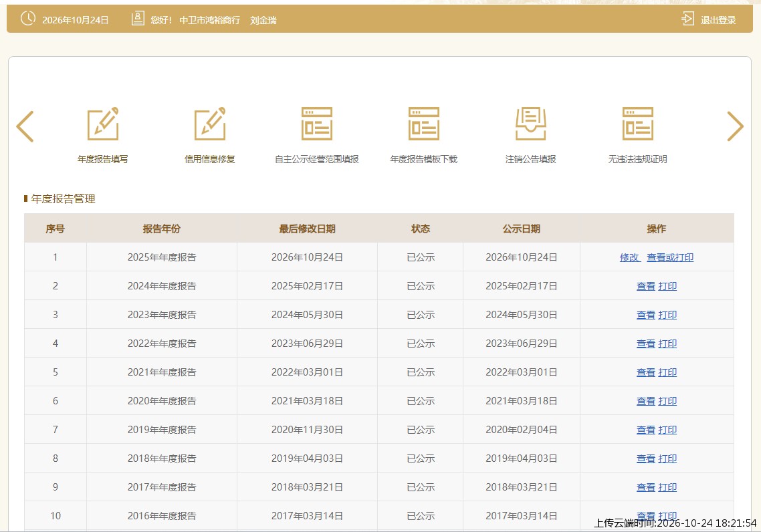This screenshot has height=532, width=761.
Task: Select the 2020年02月04日 date cell
Action: coord(521,430)
